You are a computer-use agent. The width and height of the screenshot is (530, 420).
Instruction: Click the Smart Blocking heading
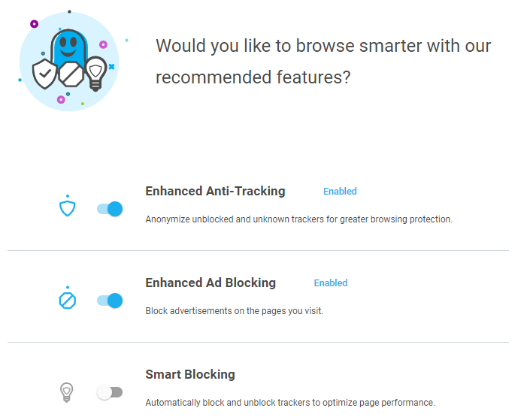[190, 374]
